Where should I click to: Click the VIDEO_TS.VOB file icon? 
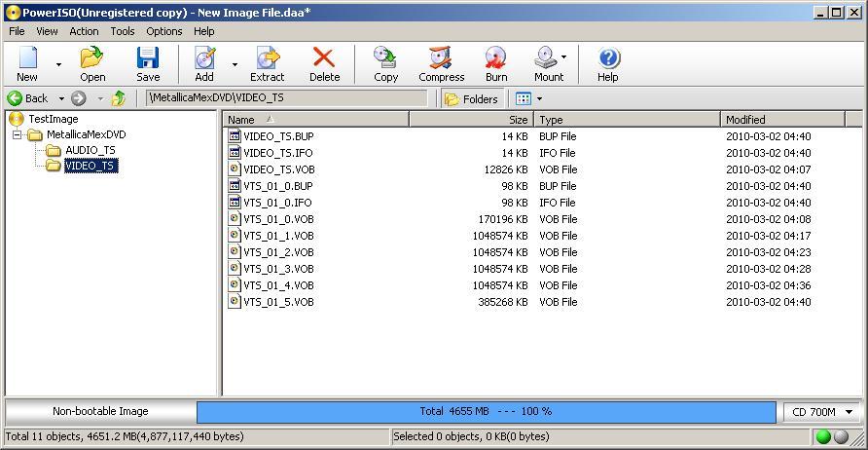(x=235, y=169)
